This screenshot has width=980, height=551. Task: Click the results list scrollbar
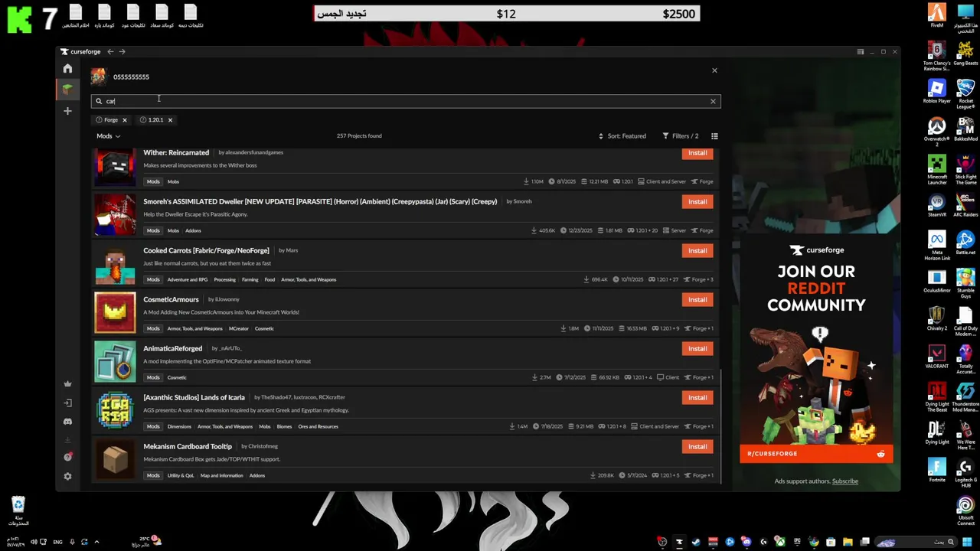(x=720, y=425)
